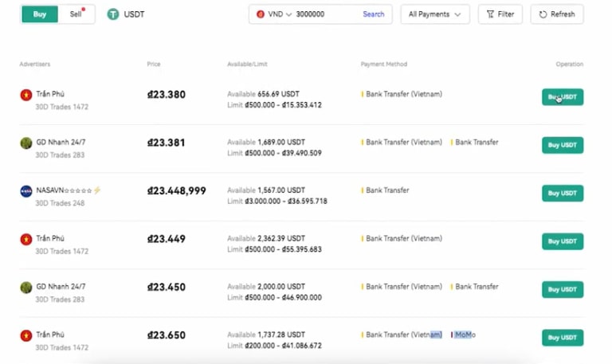Click the VND currency flag icon
612x364 pixels.
coord(261,14)
